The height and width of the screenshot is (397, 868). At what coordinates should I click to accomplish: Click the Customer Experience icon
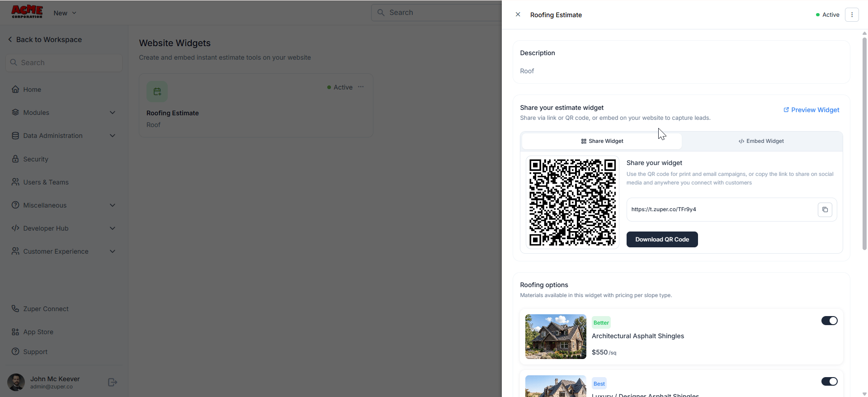pos(15,251)
